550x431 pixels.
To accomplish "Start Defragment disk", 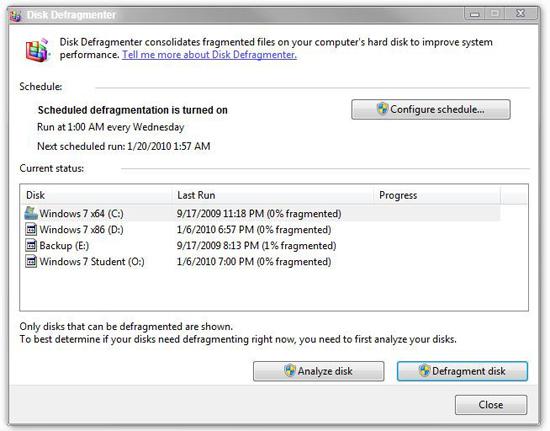I will coord(462,371).
